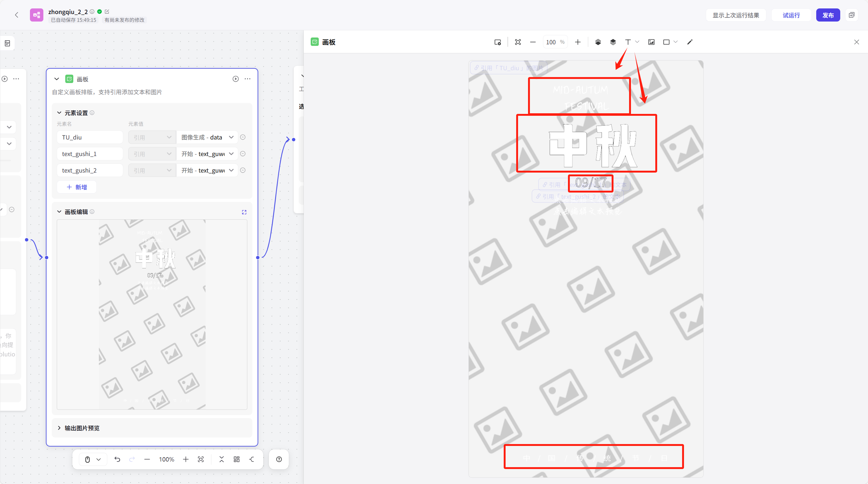Zoom in the workflow canvas
The image size is (868, 484).
click(186, 459)
